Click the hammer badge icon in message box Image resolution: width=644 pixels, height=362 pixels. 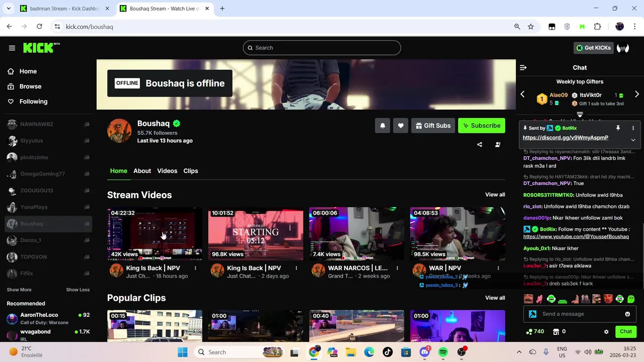(x=533, y=314)
